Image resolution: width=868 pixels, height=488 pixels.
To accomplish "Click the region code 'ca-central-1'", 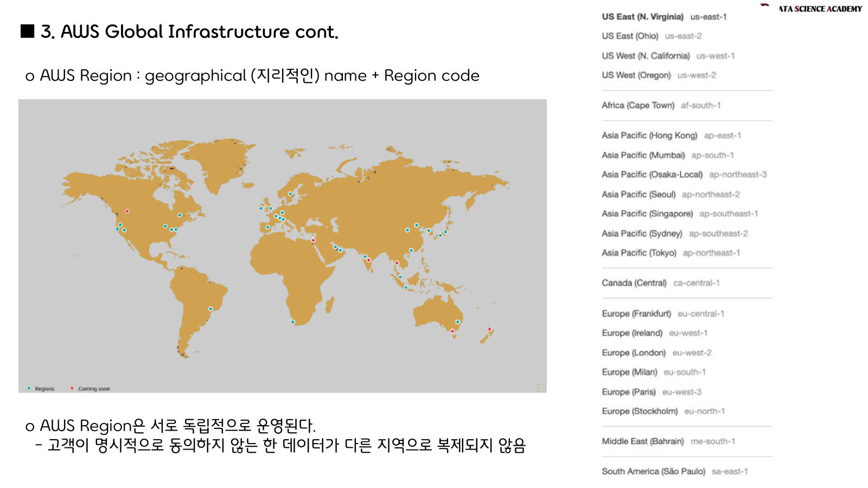I will tap(697, 283).
